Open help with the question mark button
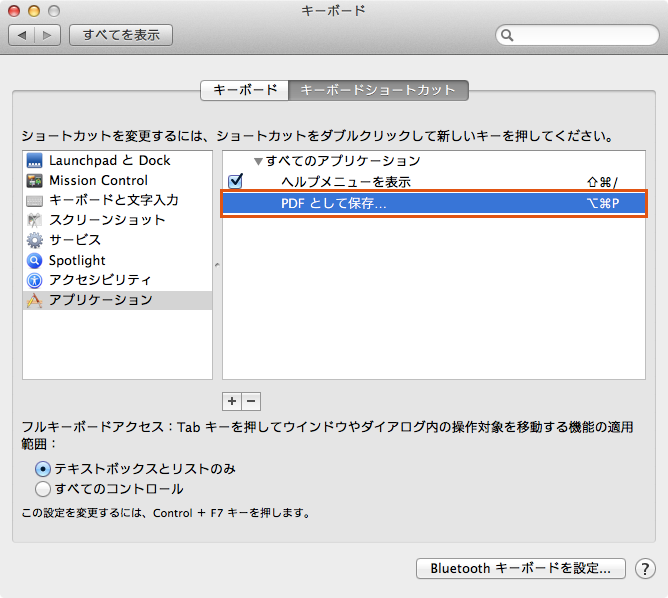The width and height of the screenshot is (668, 598). (x=645, y=569)
